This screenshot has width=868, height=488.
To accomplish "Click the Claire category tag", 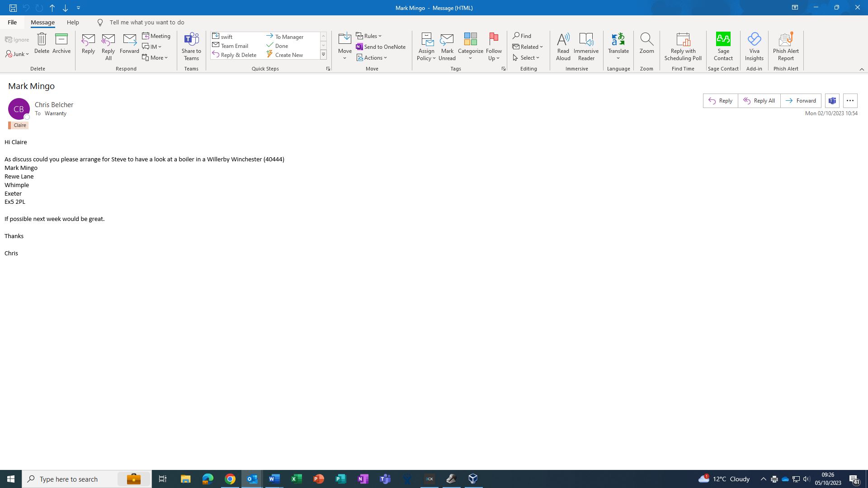I will tap(19, 125).
